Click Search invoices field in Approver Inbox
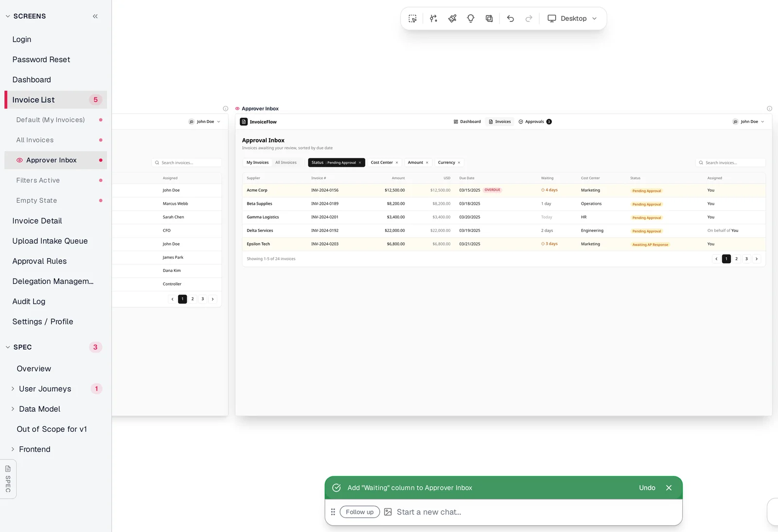778x532 pixels. point(731,163)
